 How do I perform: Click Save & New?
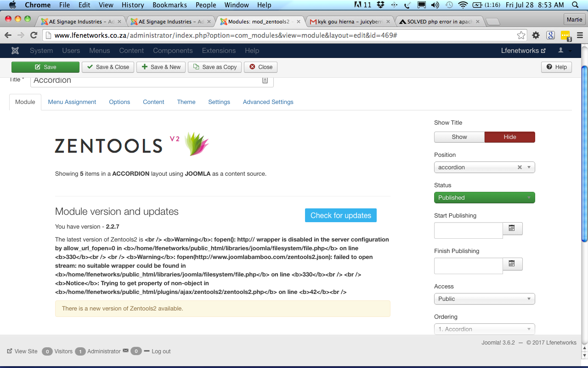pyautogui.click(x=161, y=67)
